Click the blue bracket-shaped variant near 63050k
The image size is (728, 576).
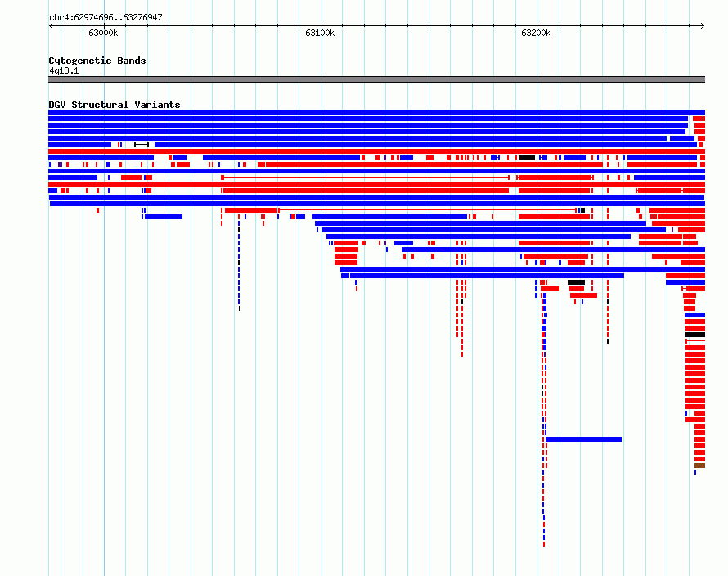click(229, 164)
